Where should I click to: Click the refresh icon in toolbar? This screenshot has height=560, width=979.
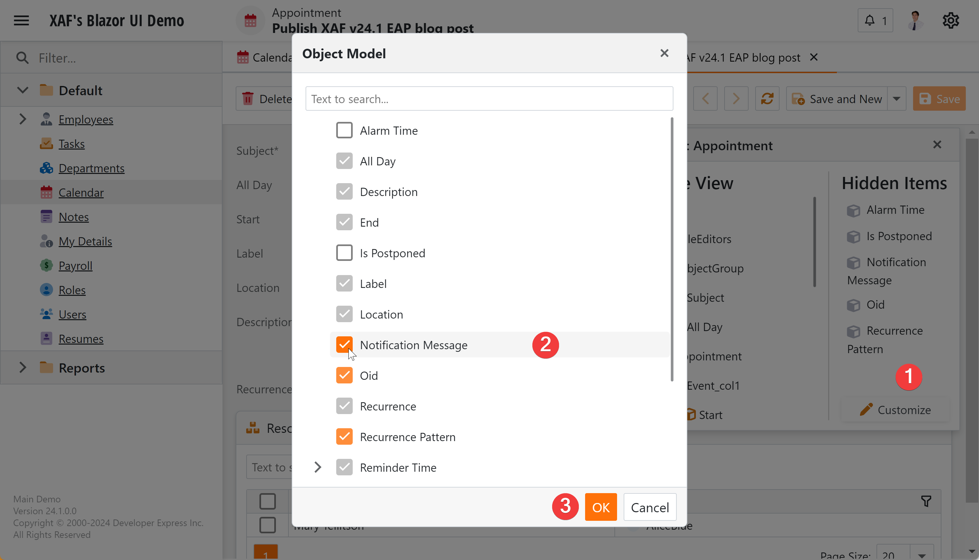767,99
